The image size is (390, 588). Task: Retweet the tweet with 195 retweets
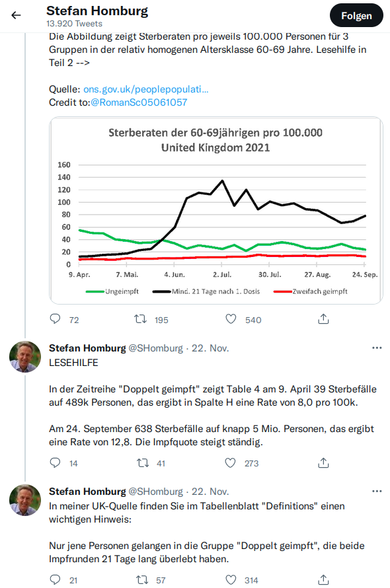tap(140, 319)
